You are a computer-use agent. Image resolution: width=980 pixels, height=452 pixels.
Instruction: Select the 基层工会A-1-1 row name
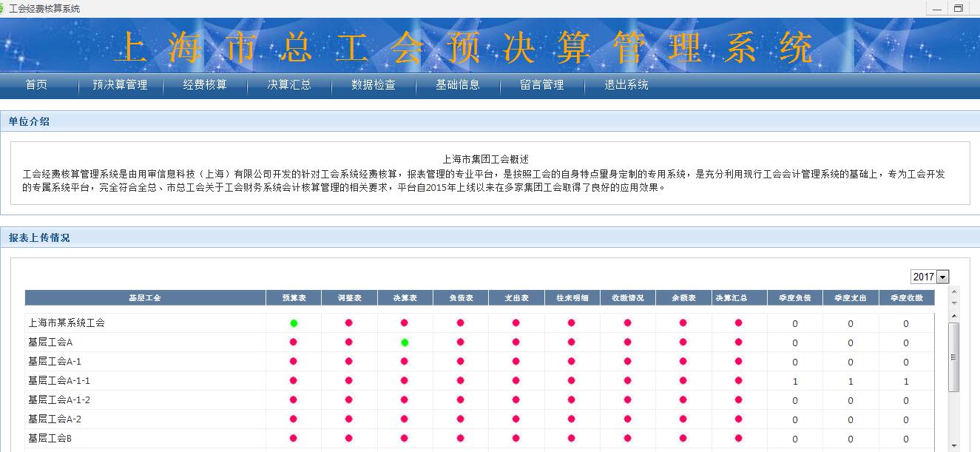coord(59,381)
